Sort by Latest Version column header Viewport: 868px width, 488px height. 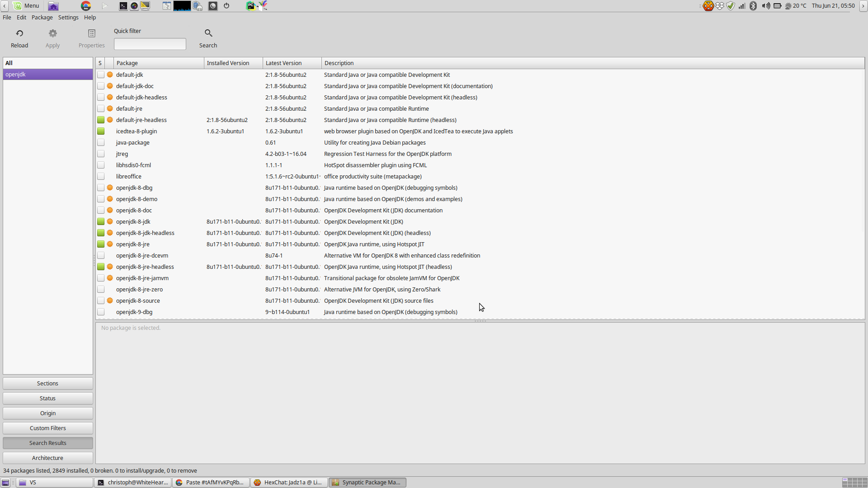[292, 63]
